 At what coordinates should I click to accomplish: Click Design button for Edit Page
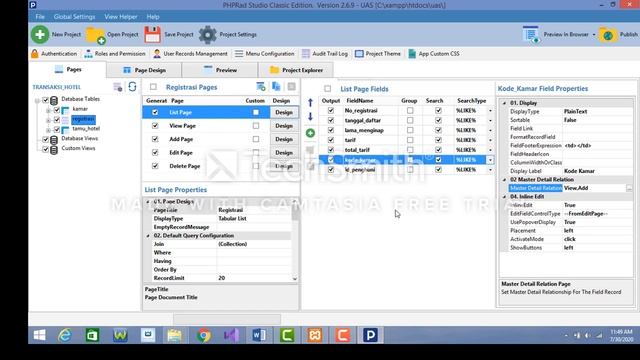click(284, 153)
